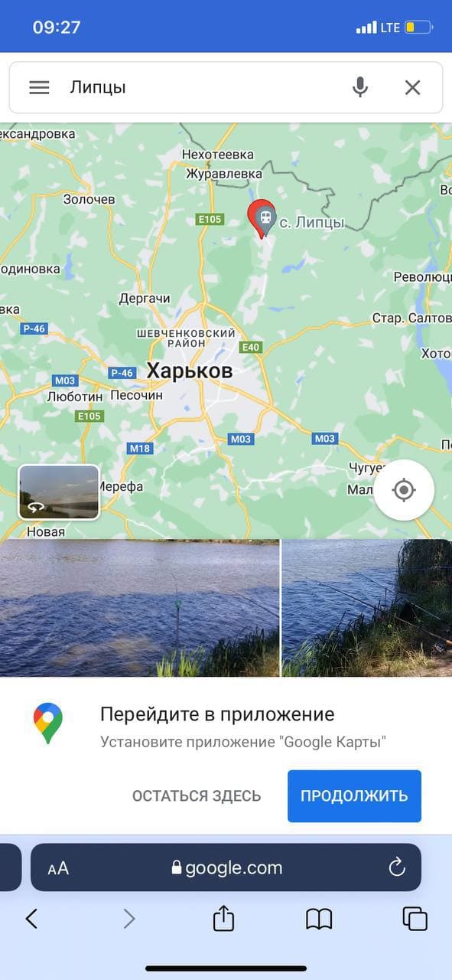Viewport: 452px width, 980px height.
Task: Tap the my location target button
Action: (x=404, y=490)
